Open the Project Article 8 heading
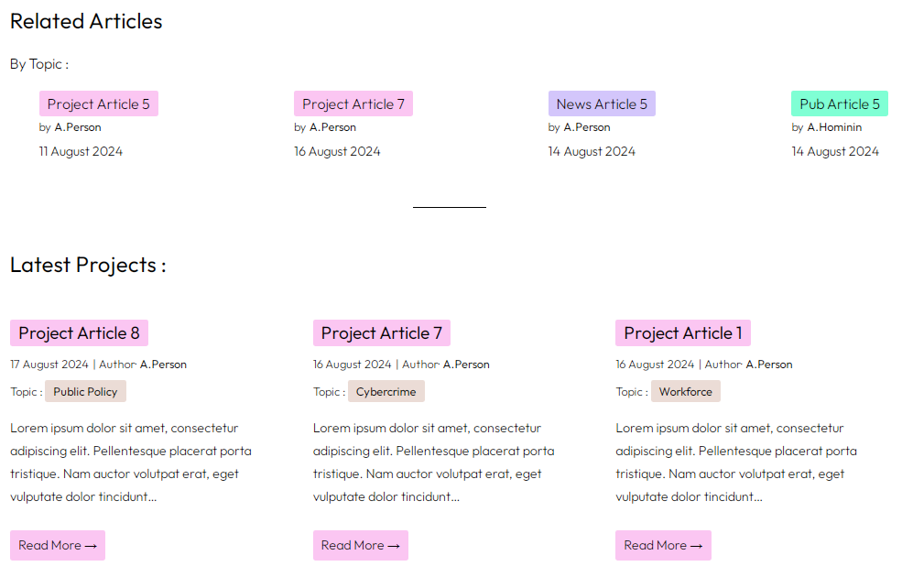 coord(79,333)
